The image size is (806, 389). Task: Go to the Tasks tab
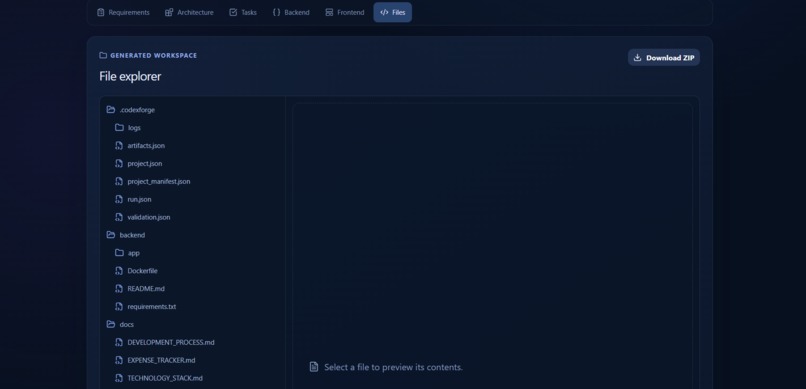click(243, 12)
